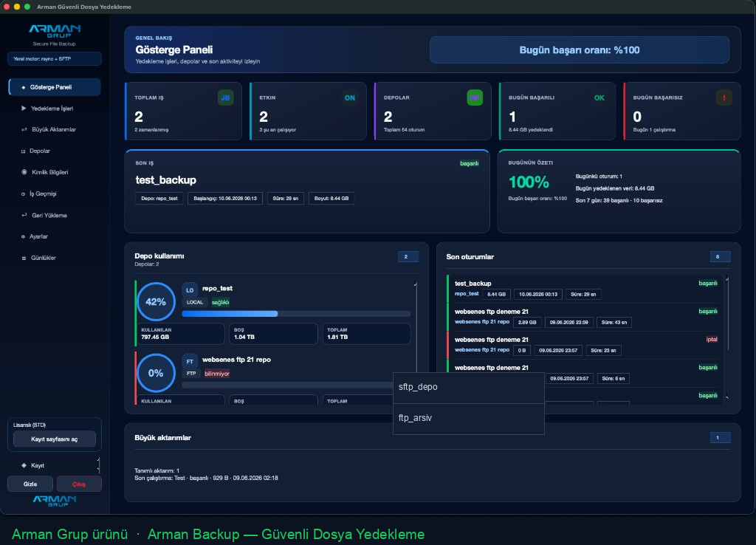Click the Geri Yükleme restore arrow icon

point(24,215)
